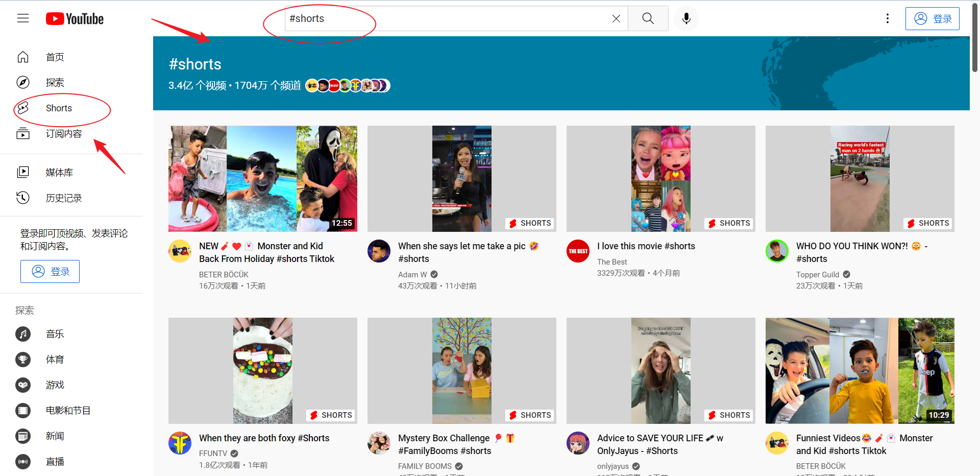
Task: Click the Adam W channel avatar
Action: pos(379,251)
